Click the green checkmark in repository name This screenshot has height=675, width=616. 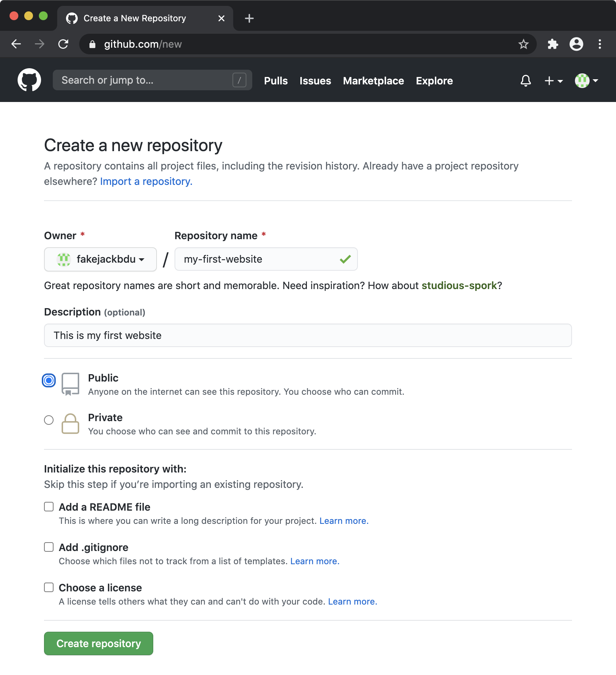(x=345, y=259)
